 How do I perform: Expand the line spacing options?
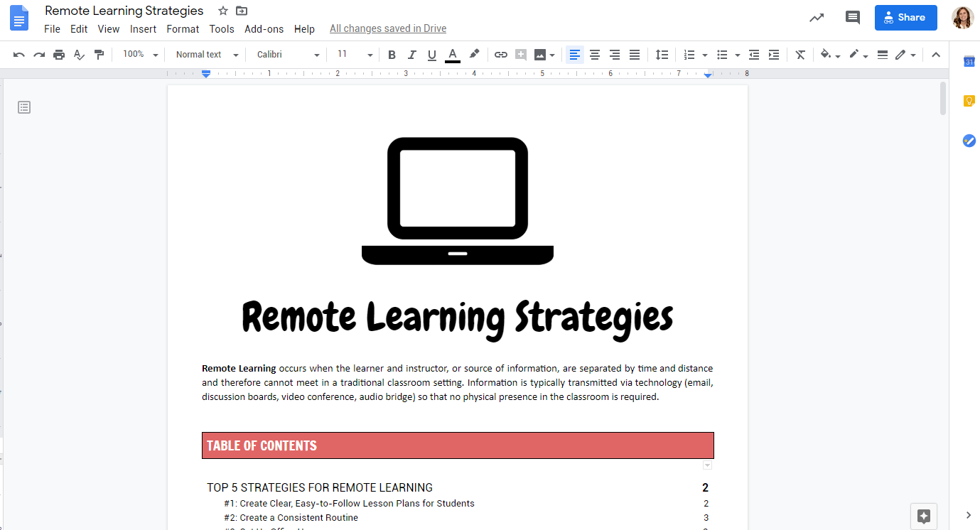click(662, 55)
